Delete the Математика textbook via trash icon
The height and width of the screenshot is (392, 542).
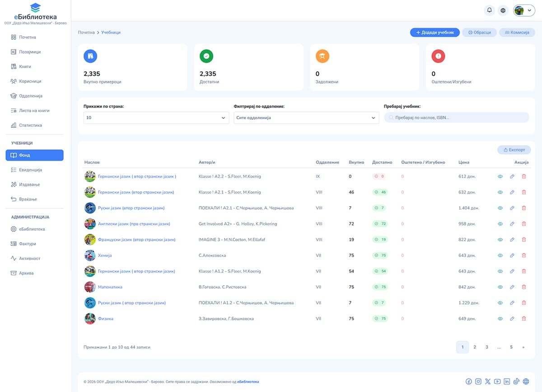click(524, 287)
